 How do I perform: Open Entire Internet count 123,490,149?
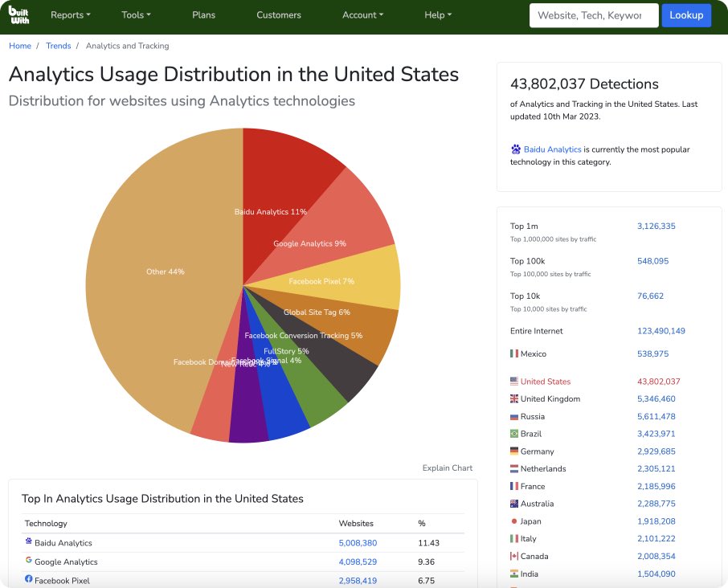point(661,331)
